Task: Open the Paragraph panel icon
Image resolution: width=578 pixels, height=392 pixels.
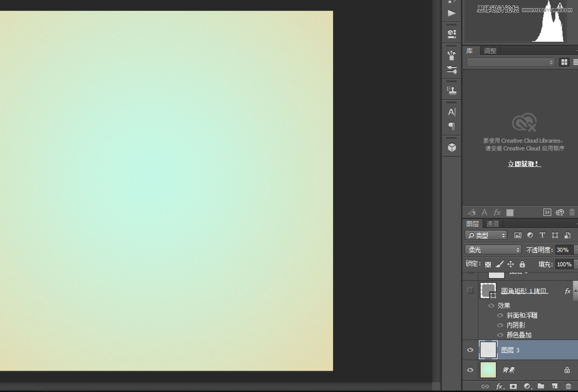Action: pyautogui.click(x=451, y=126)
